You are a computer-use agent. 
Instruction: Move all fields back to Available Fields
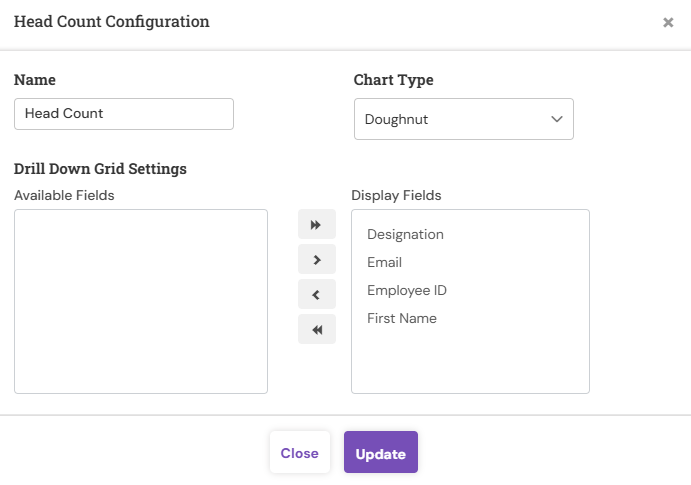316,330
